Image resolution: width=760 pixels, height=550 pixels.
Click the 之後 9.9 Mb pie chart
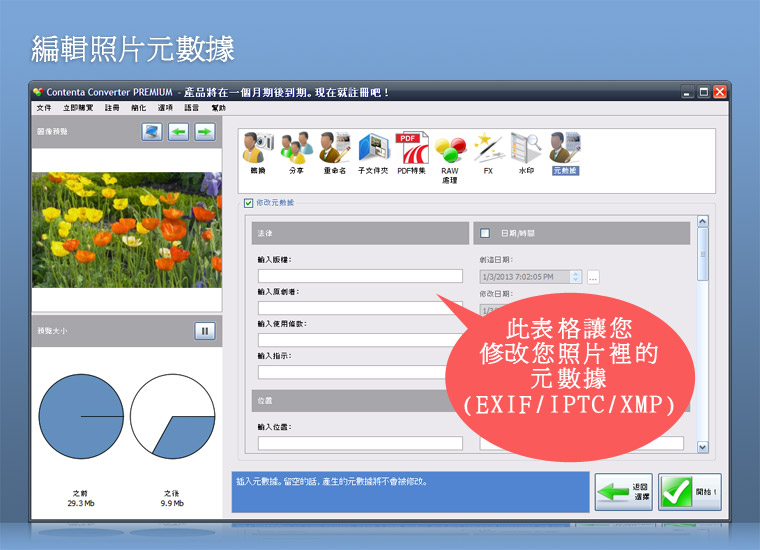click(x=173, y=416)
